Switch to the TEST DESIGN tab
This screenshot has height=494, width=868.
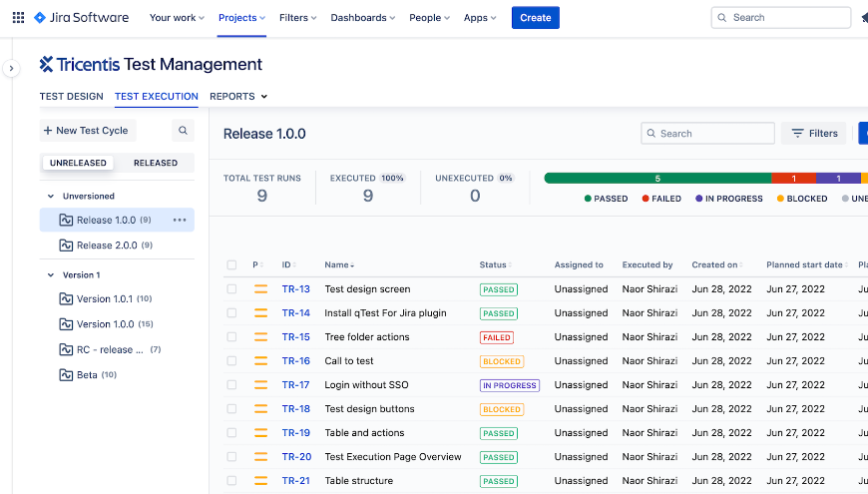(71, 97)
